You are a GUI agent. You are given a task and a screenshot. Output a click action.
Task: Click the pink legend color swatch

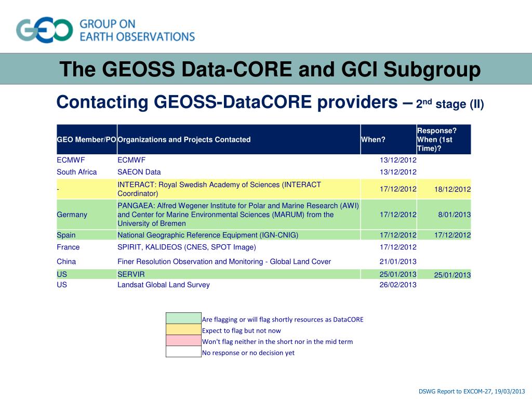point(183,340)
